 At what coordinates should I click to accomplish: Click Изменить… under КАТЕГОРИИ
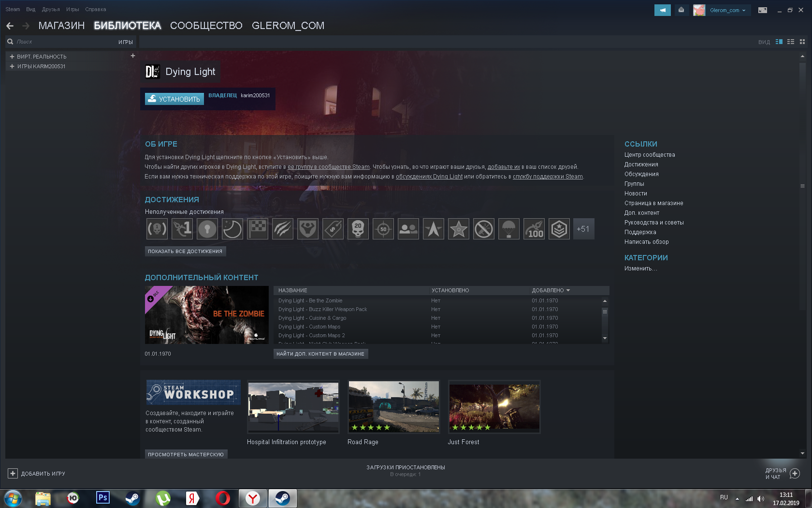tap(641, 269)
